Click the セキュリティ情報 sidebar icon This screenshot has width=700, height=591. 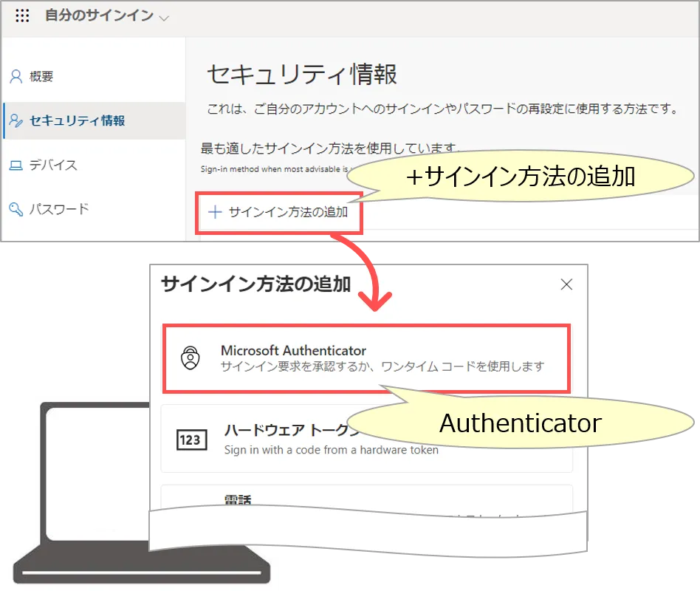(x=16, y=121)
